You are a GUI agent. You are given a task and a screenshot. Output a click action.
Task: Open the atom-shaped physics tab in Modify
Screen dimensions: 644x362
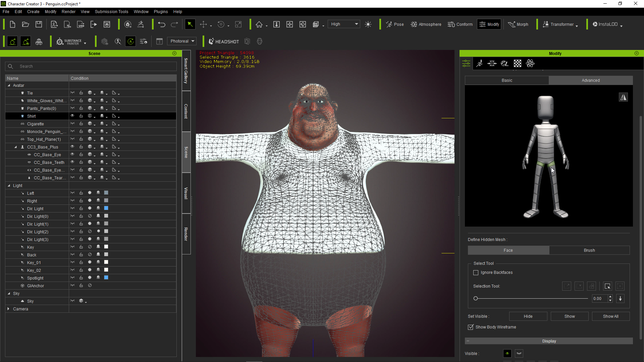pos(530,63)
